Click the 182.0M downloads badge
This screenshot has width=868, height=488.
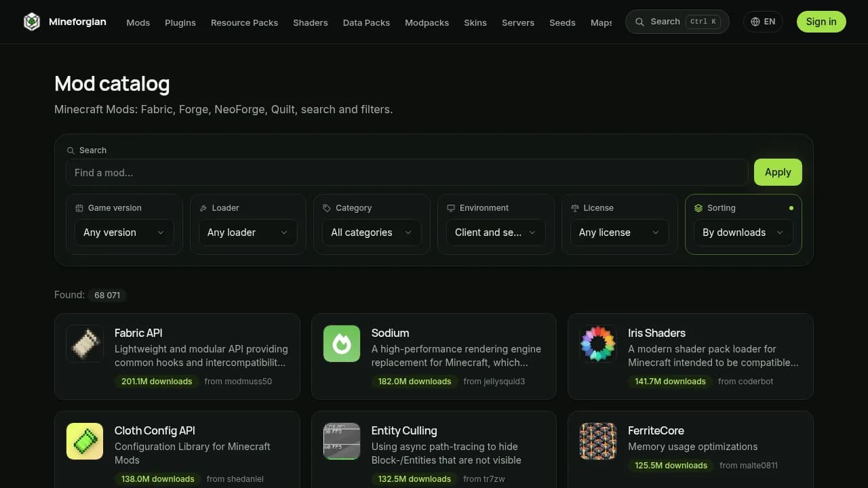[414, 382]
